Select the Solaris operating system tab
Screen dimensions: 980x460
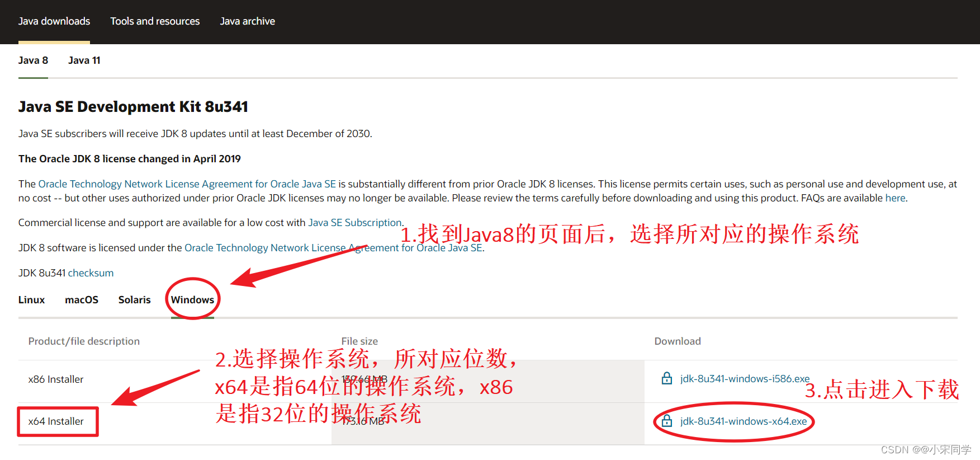click(x=135, y=300)
